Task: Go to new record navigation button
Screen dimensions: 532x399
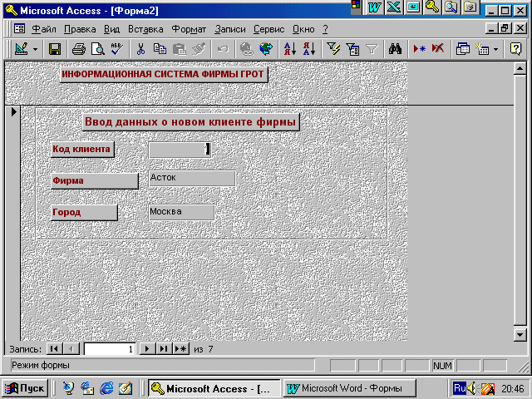Action: point(181,349)
